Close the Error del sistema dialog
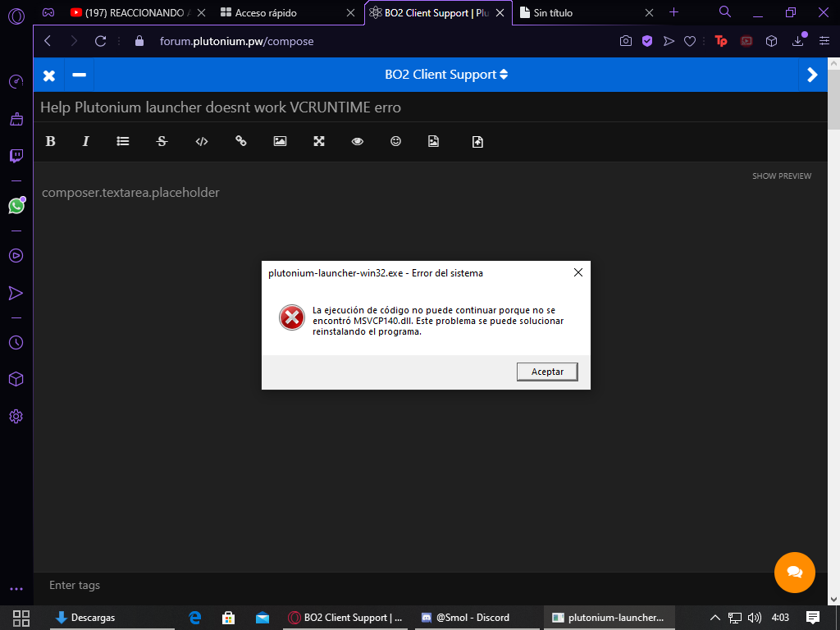Viewport: 840px width, 630px height. tap(578, 272)
